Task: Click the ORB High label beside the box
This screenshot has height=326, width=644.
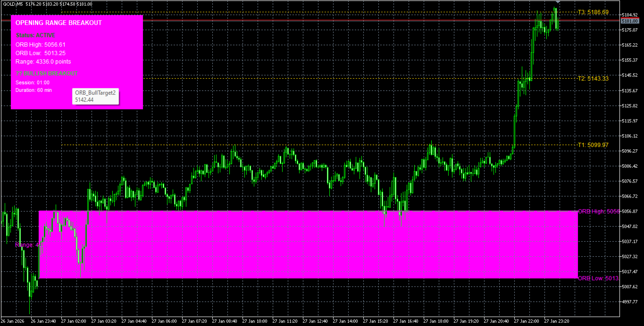Action: (598, 212)
